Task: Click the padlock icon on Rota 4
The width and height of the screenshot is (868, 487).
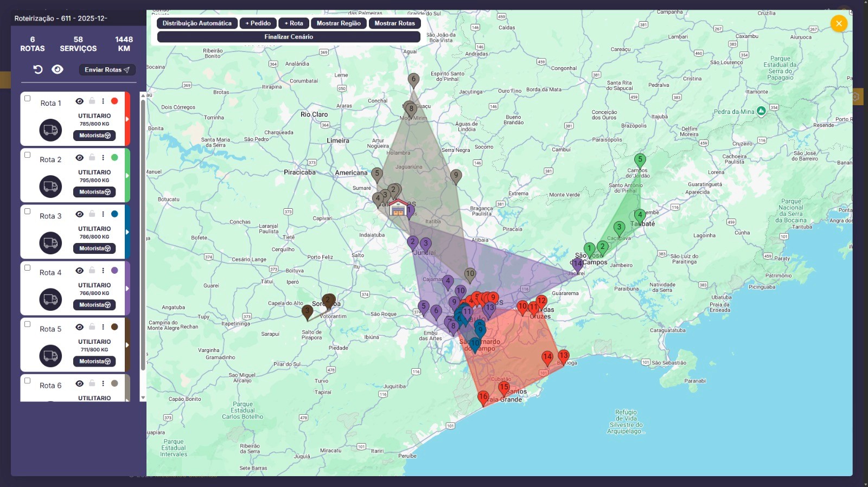Action: click(92, 270)
